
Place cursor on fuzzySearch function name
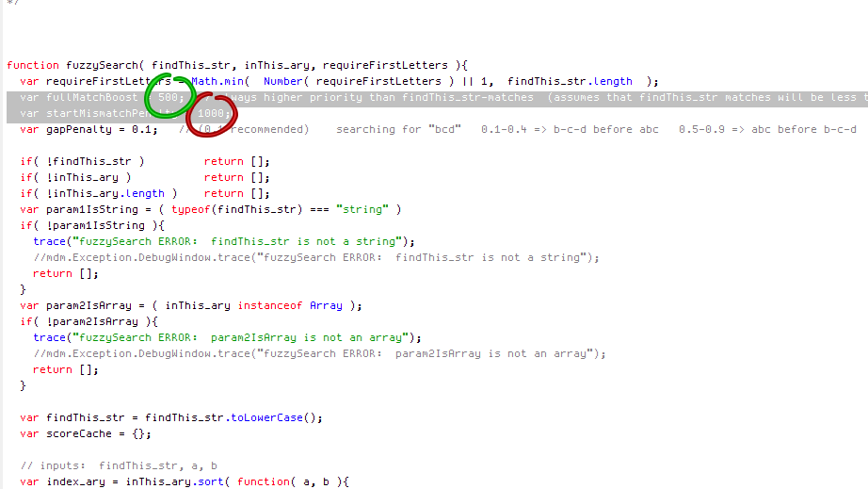(x=102, y=65)
